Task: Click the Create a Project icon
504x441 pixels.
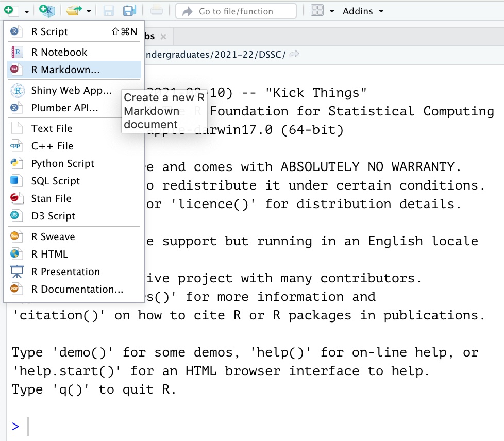Action: point(47,11)
